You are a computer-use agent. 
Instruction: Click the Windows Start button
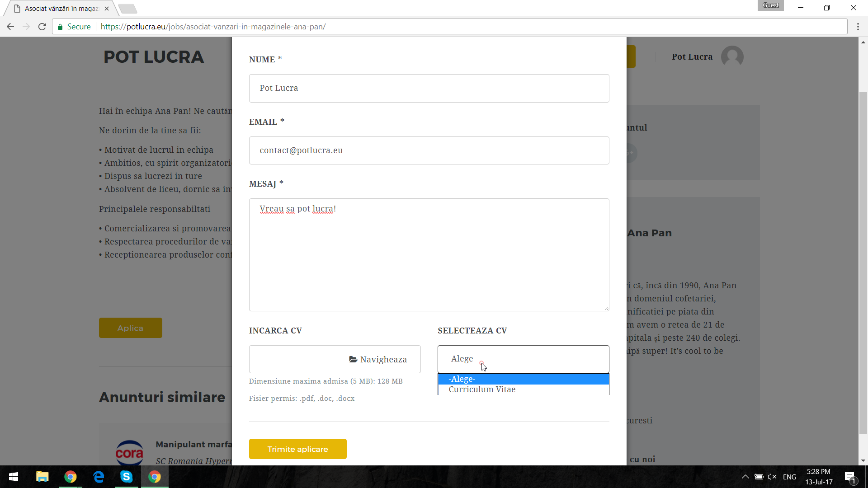(x=14, y=477)
